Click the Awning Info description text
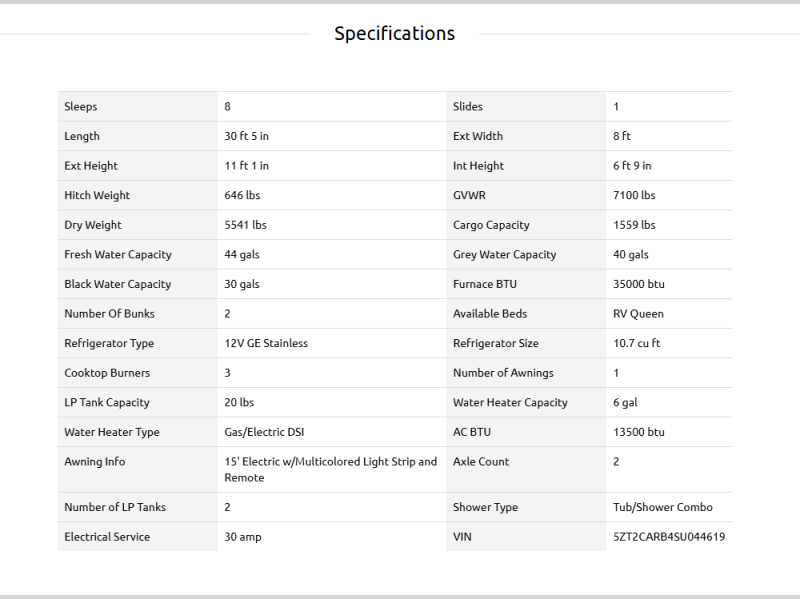Viewport: 800px width, 599px height. 330,469
